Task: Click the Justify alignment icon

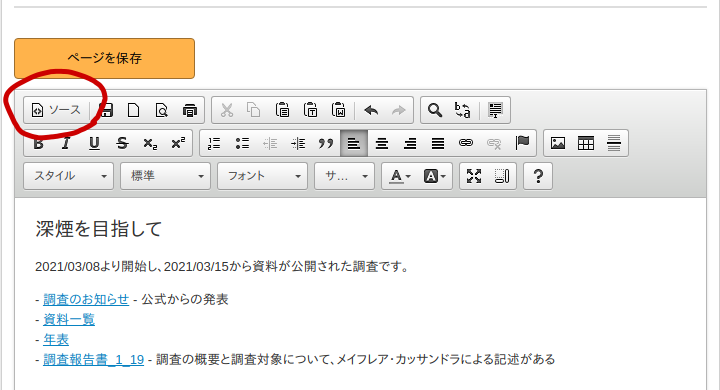Action: (438, 143)
